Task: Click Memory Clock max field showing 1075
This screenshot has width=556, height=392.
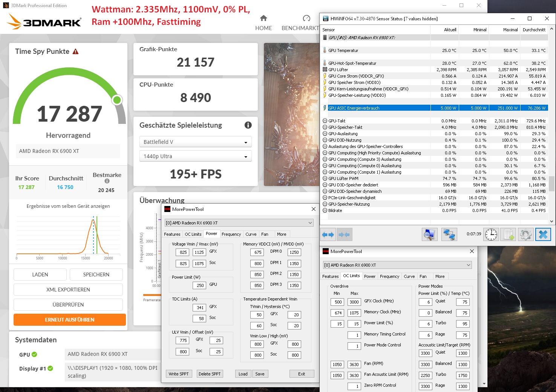Action: [x=354, y=313]
